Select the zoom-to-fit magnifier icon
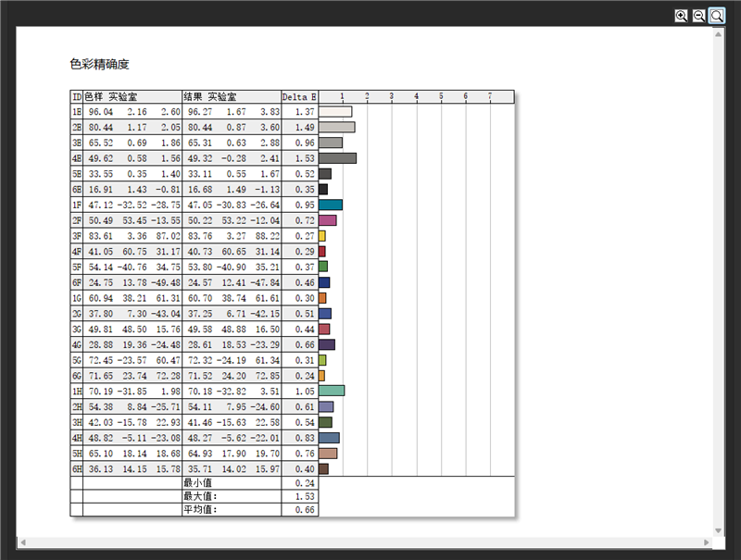This screenshot has width=741, height=560. point(717,16)
